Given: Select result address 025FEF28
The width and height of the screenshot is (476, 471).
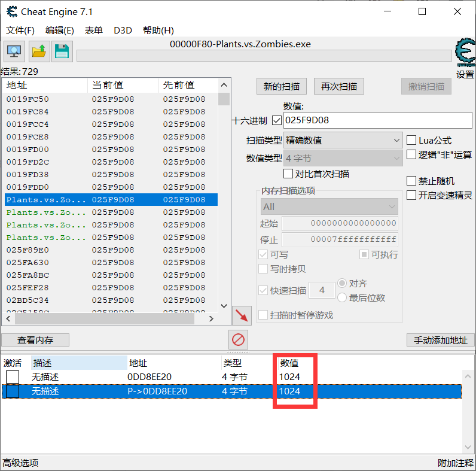Looking at the screenshot, I should pos(28,287).
